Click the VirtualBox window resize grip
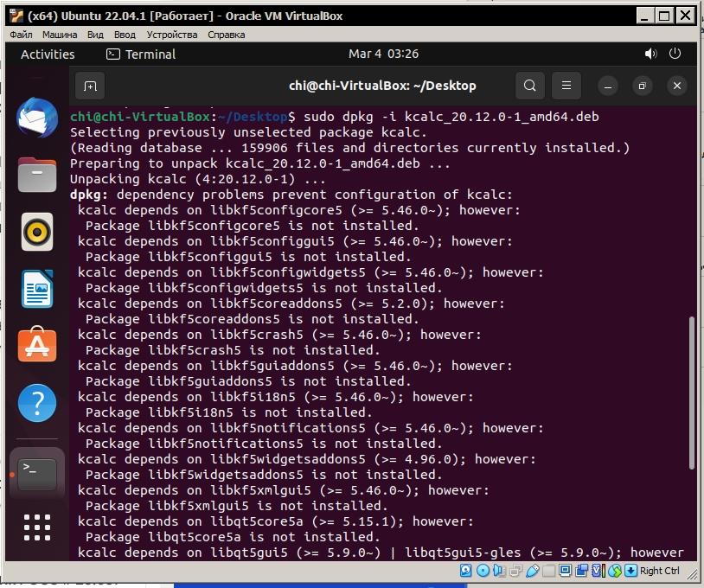 click(x=693, y=574)
